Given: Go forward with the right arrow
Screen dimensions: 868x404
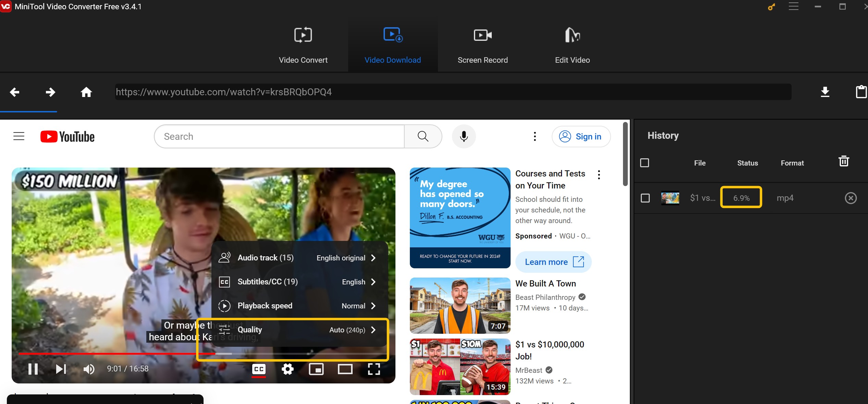Looking at the screenshot, I should 50,92.
